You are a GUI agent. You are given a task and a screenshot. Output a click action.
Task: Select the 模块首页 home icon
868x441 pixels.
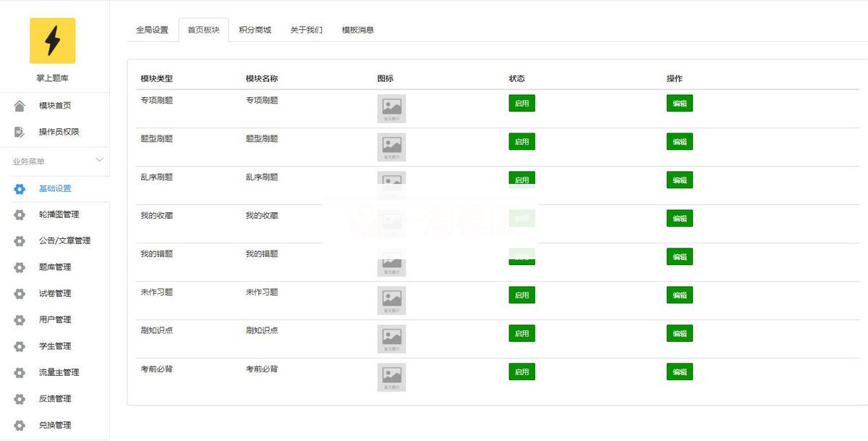point(20,105)
